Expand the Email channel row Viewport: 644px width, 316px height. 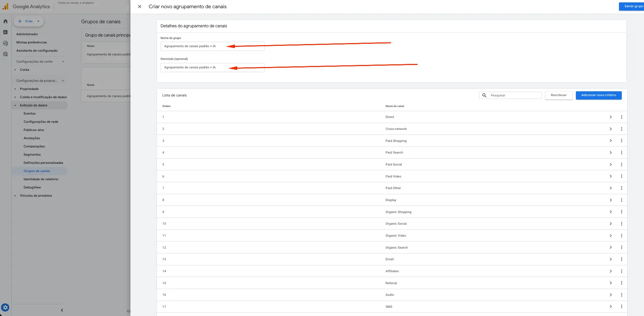point(610,259)
